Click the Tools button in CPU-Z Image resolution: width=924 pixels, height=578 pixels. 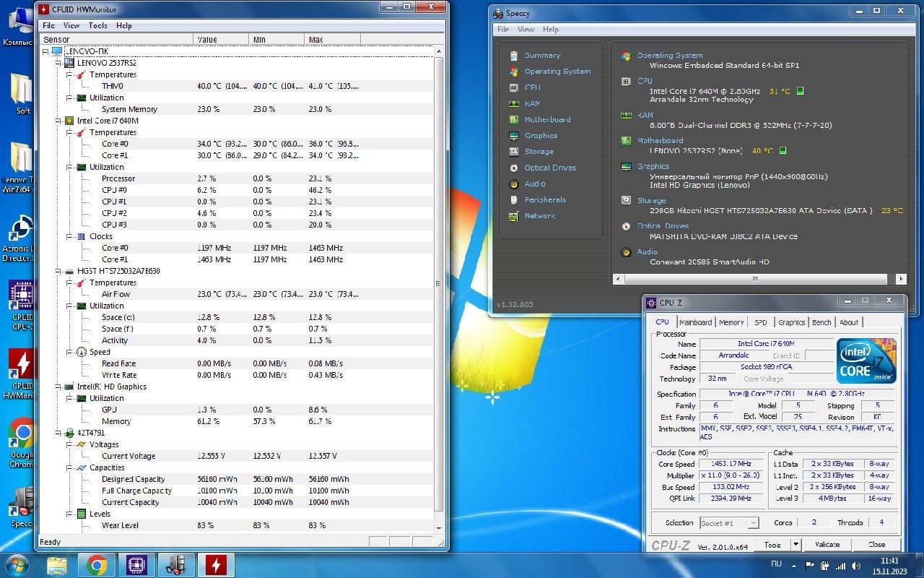(772, 545)
